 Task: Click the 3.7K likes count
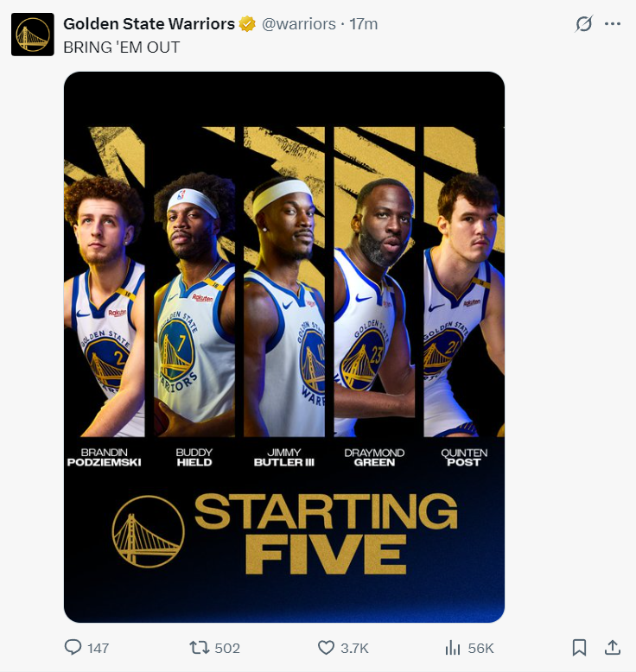(354, 648)
